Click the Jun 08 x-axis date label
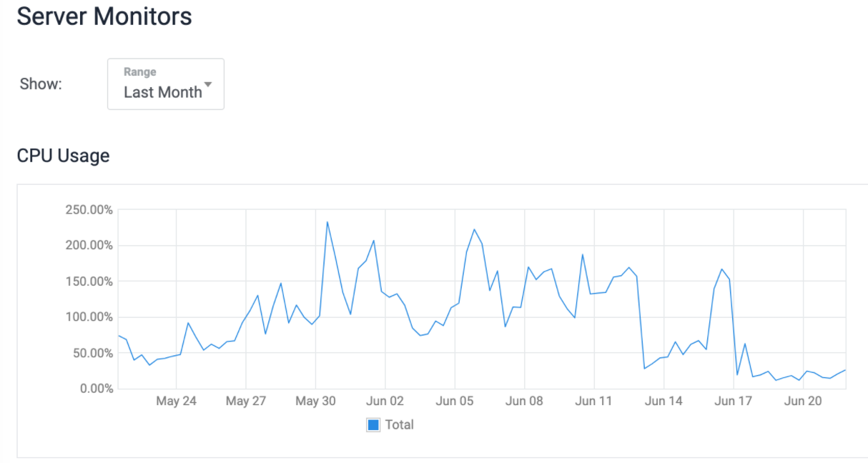This screenshot has height=463, width=868. pyautogui.click(x=524, y=401)
